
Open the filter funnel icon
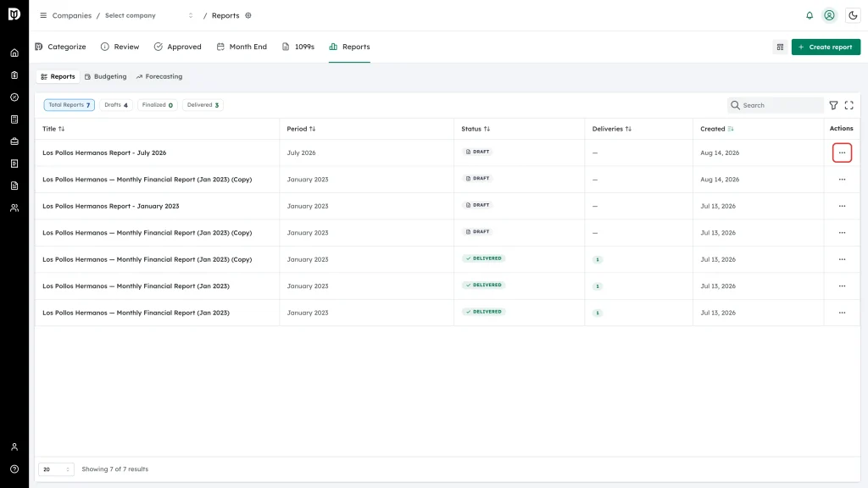pos(834,105)
